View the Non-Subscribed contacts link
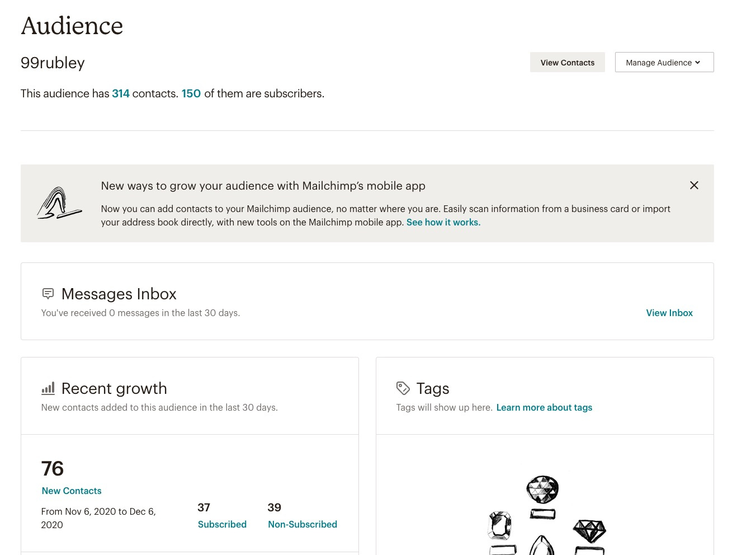The height and width of the screenshot is (555, 756). pyautogui.click(x=302, y=524)
